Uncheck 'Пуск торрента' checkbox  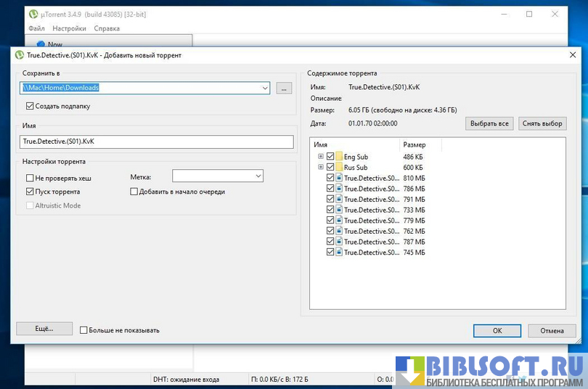click(30, 192)
